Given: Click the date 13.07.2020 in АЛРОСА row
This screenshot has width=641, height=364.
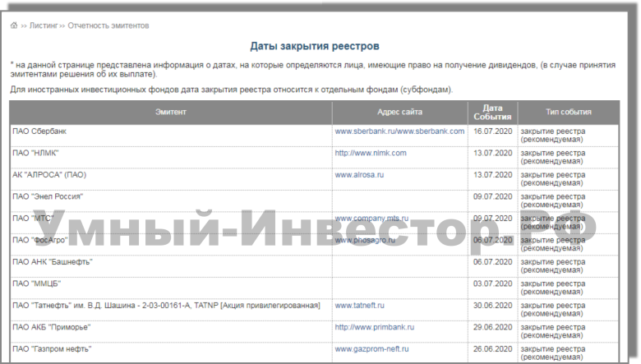Looking at the screenshot, I should click(x=492, y=175).
